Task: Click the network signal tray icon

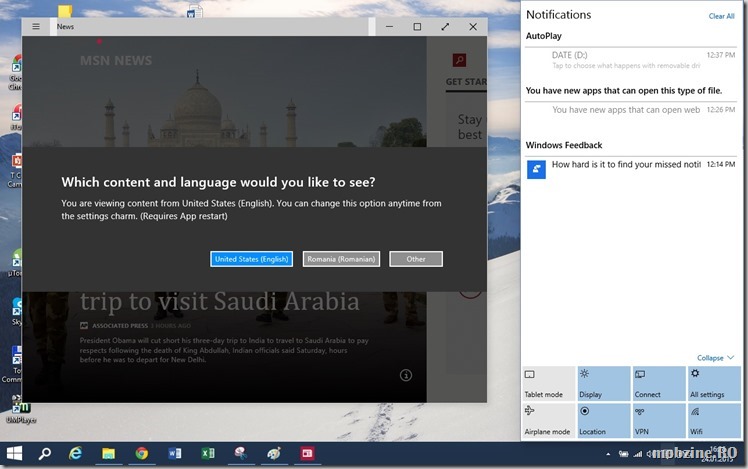Action: (638, 454)
